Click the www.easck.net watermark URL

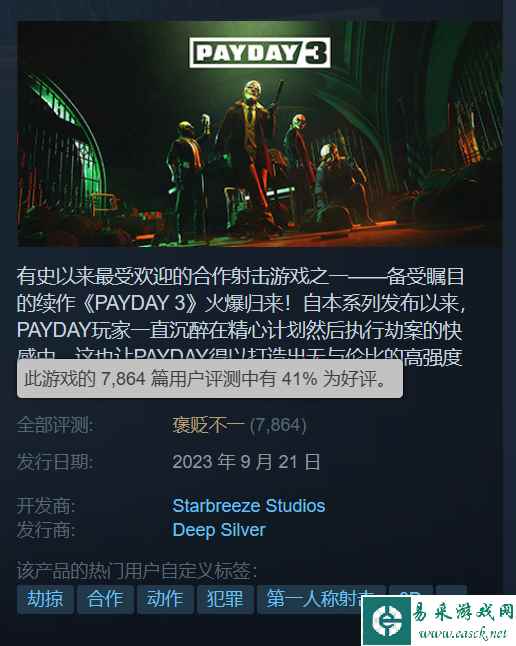click(463, 633)
